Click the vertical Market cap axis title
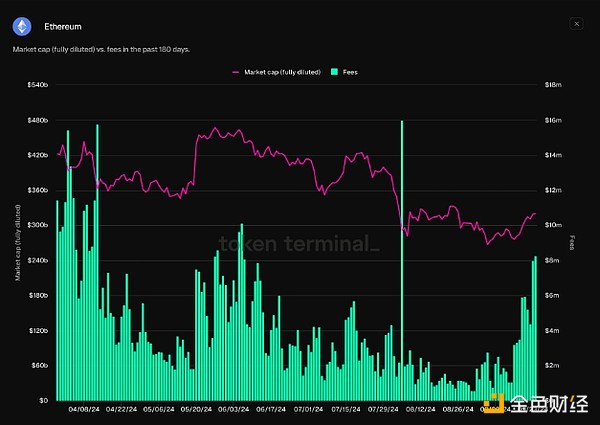Screen dimensions: 600x425 16,242
